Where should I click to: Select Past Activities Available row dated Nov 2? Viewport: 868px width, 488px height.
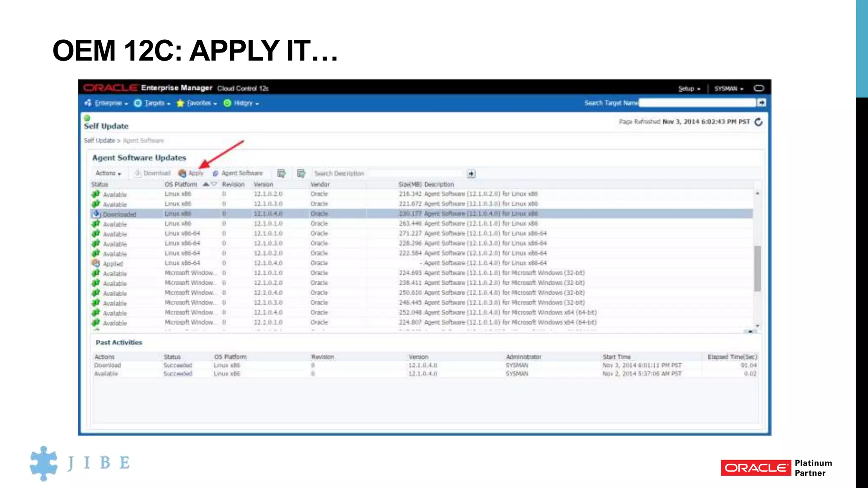tap(425, 374)
